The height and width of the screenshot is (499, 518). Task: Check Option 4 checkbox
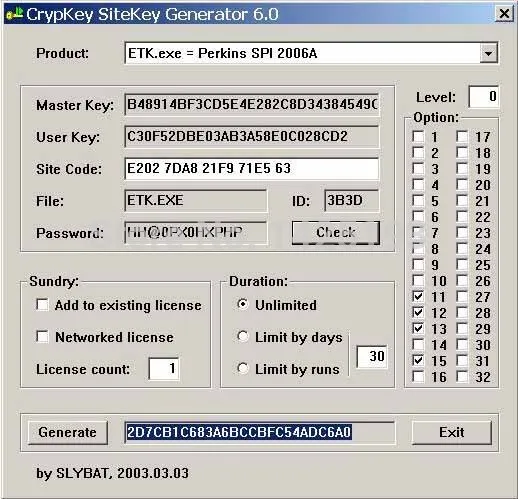pos(418,184)
